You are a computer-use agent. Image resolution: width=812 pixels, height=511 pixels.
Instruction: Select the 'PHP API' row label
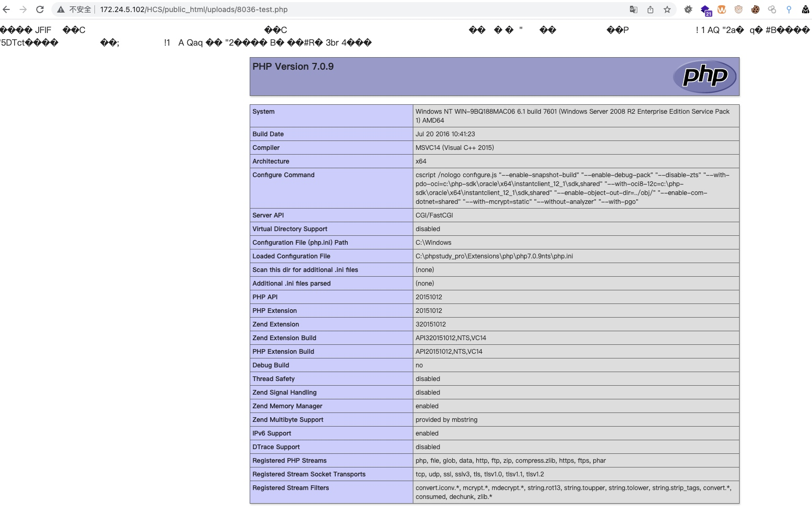click(x=265, y=297)
